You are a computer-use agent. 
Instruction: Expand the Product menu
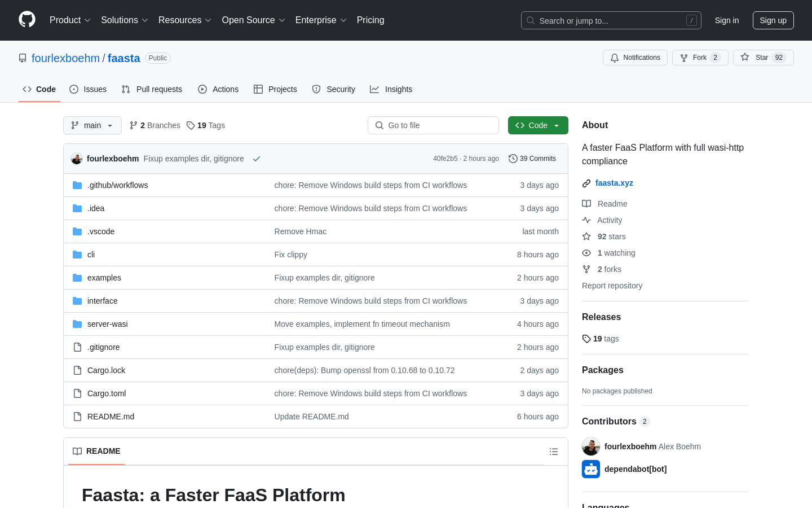pos(70,20)
